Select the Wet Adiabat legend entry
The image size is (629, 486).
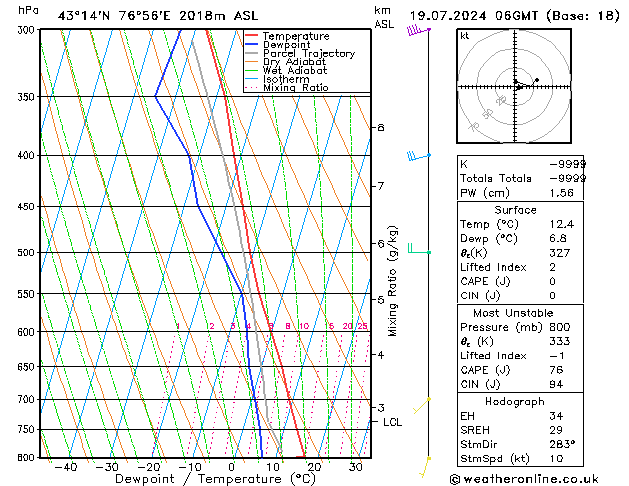click(x=295, y=71)
